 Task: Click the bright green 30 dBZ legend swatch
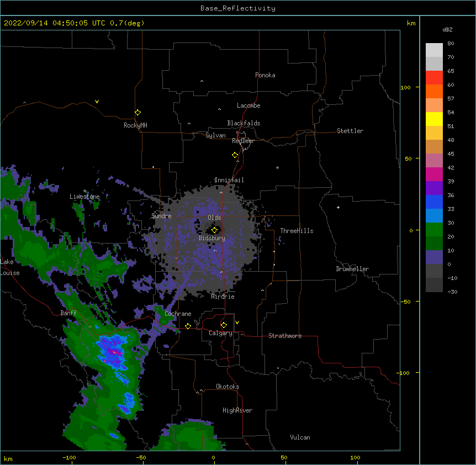[434, 230]
